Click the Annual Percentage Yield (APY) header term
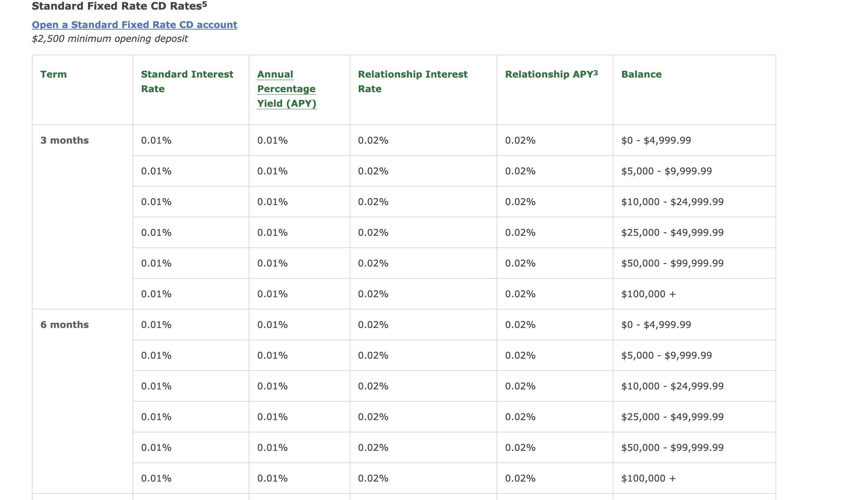This screenshot has height=500, width=868. [x=286, y=89]
